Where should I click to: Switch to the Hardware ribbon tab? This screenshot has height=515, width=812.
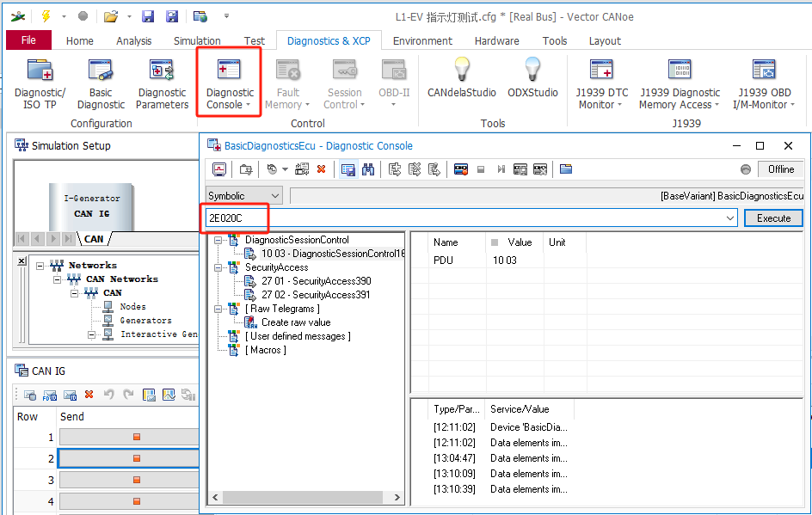(x=496, y=41)
